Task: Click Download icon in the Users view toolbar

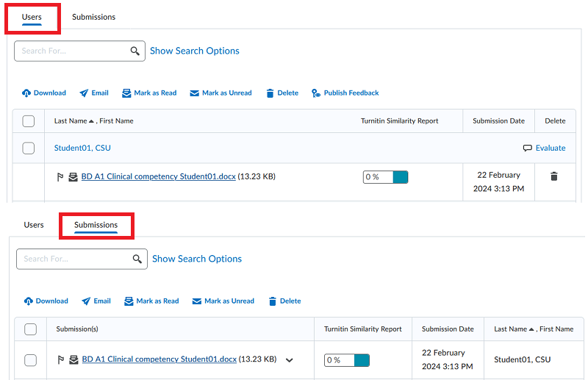Action: click(x=27, y=93)
